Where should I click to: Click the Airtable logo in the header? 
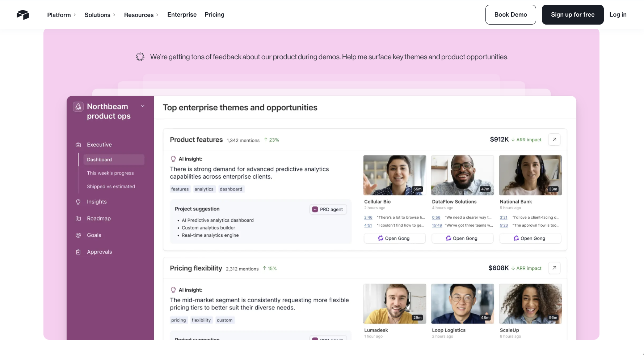(x=23, y=15)
